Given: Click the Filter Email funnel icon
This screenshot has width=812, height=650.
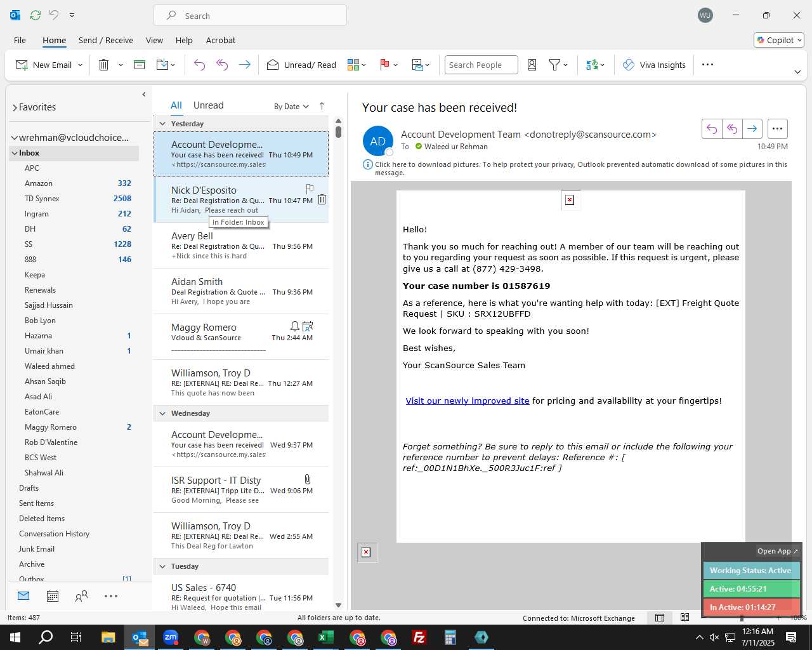Looking at the screenshot, I should coord(554,65).
